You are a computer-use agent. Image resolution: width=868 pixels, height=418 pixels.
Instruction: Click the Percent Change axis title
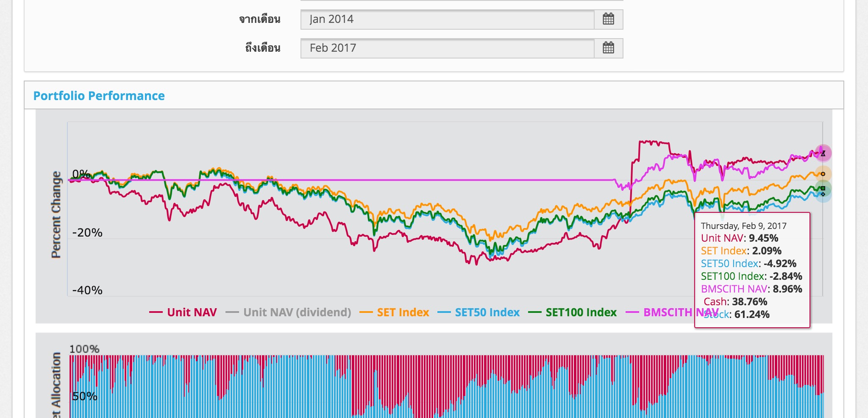pos(56,215)
